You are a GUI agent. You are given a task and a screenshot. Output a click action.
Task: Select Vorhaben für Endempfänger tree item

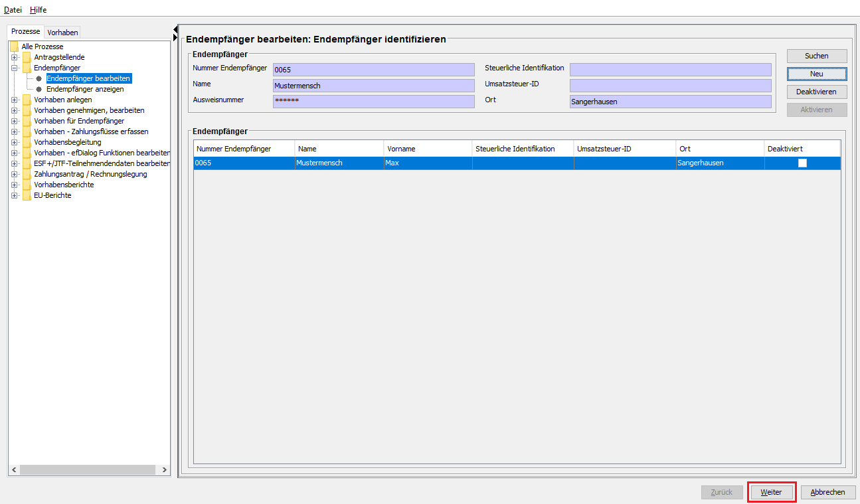(79, 121)
